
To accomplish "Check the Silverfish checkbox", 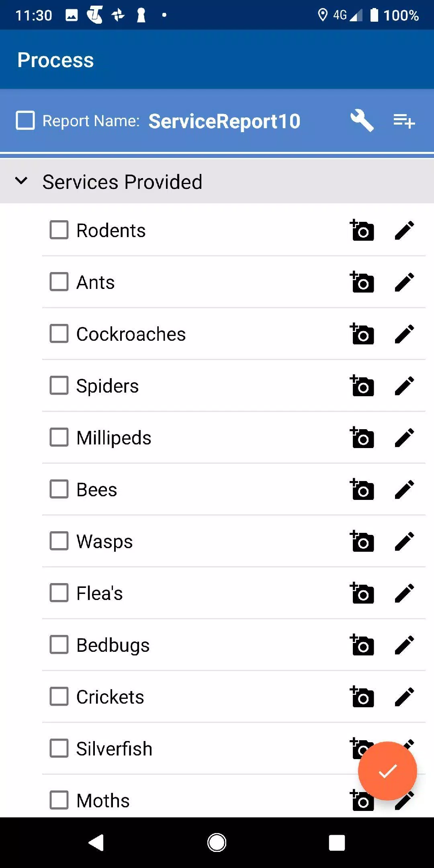I will click(x=59, y=748).
